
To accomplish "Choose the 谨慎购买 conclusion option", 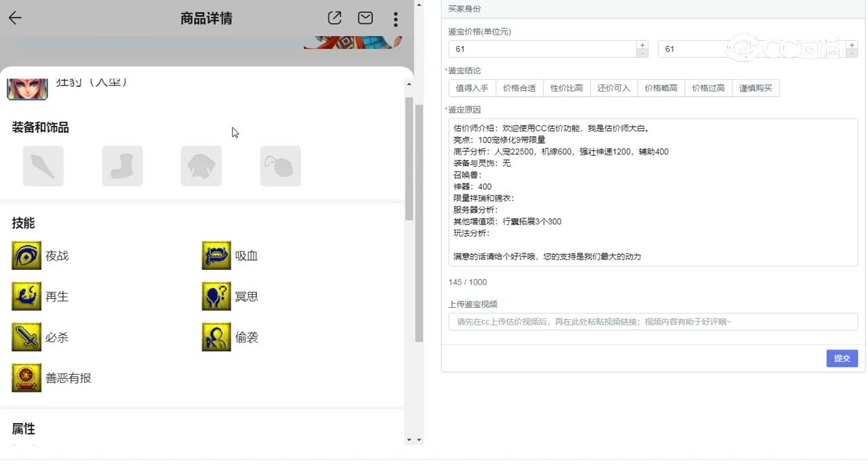I will (x=755, y=87).
